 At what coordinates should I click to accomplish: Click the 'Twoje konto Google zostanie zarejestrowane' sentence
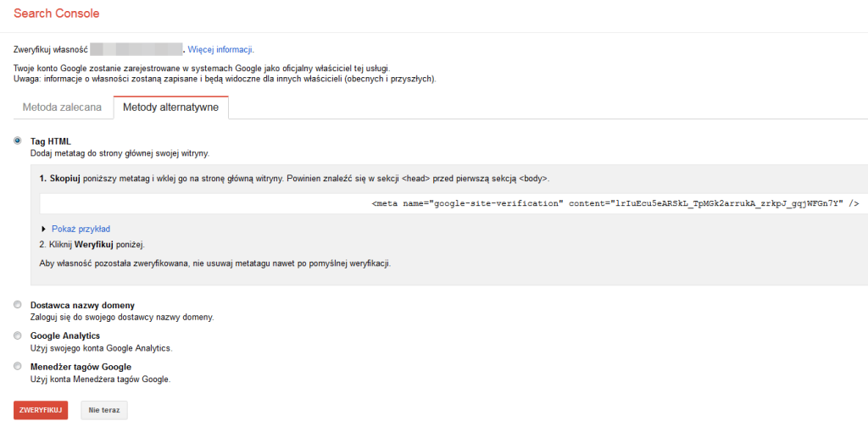coord(202,69)
